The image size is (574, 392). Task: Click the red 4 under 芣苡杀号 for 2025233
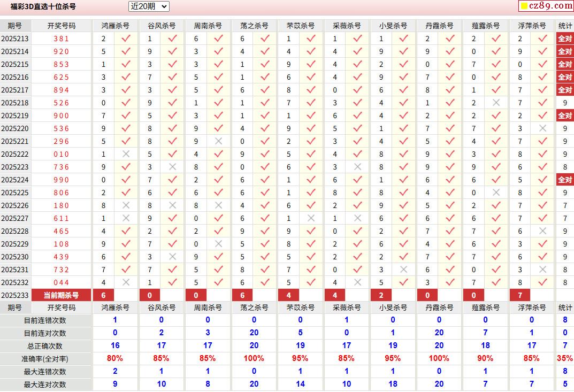coord(288,295)
